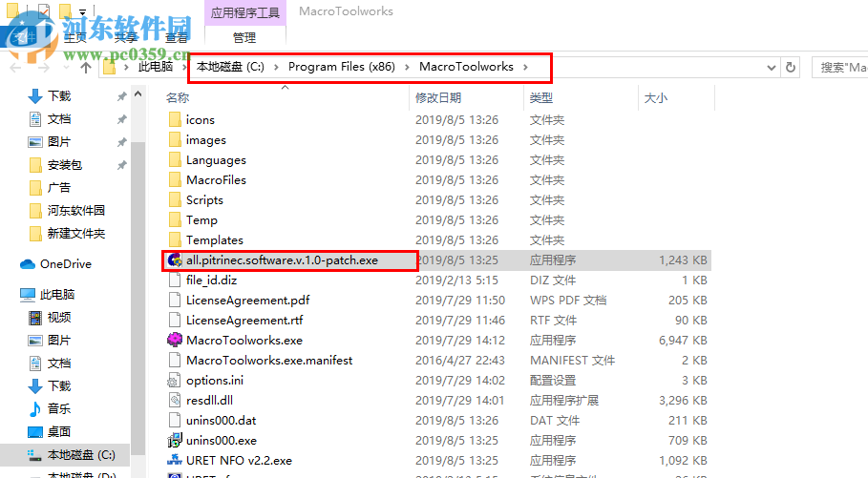Select the file name all.pitrinec.software.v.1.0-patch.exe

point(282,260)
